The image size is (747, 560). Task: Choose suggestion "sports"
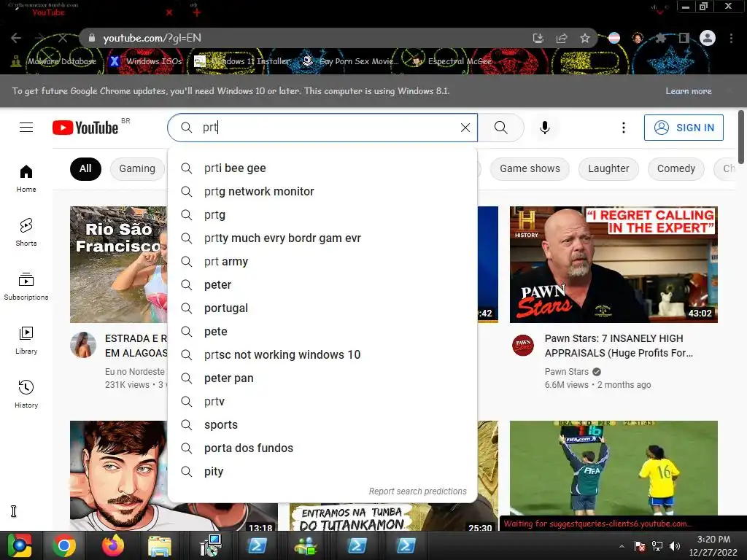tap(322, 425)
